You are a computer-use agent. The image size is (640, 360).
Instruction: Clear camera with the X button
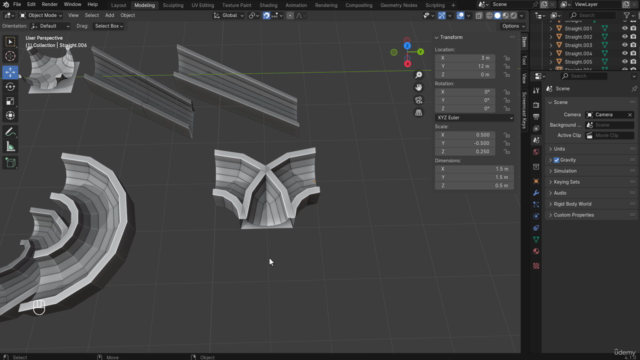(630, 115)
